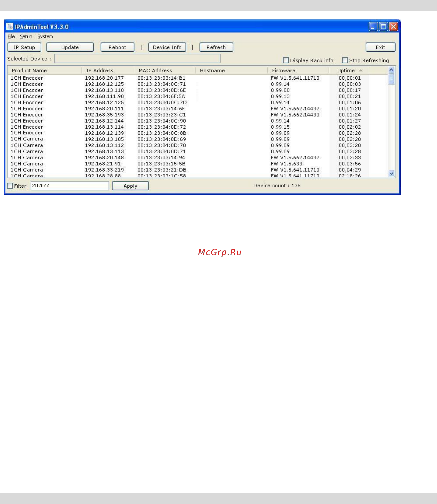Click the Reboot button
Screen dimensions: 437x504
coord(118,47)
